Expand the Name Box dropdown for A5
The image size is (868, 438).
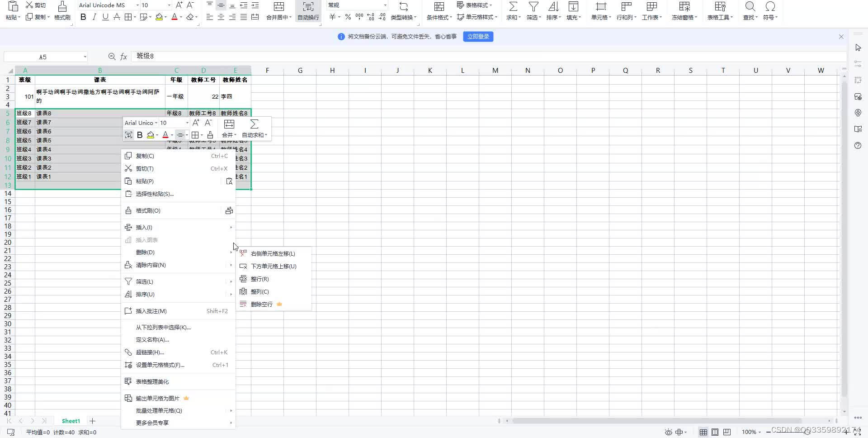click(85, 57)
